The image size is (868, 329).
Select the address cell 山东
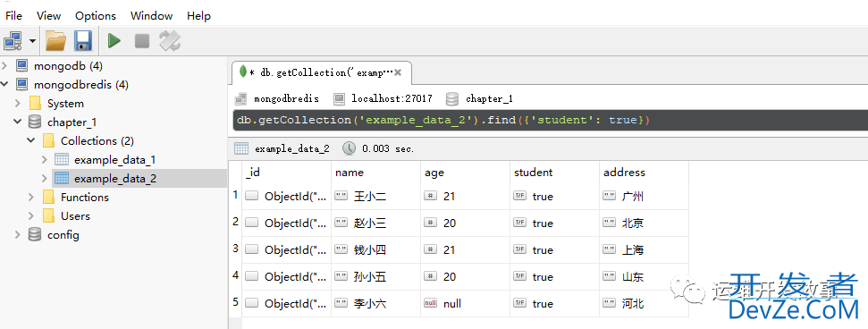pos(644,277)
